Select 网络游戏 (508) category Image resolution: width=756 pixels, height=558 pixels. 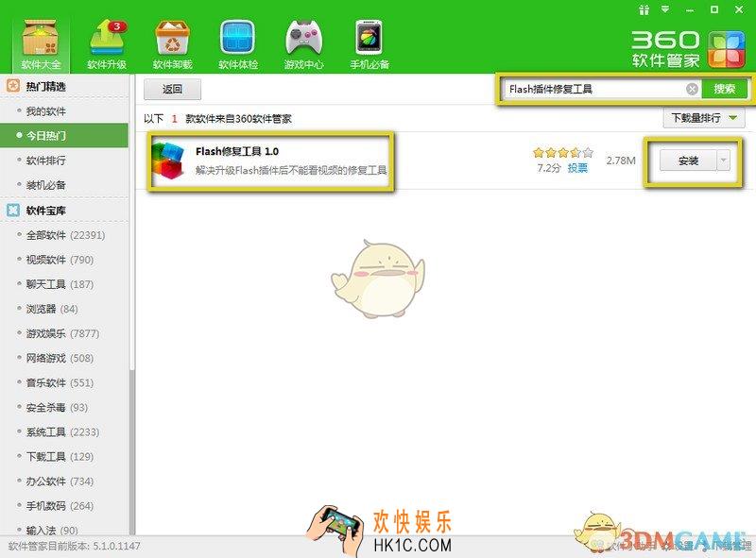pos(64,358)
